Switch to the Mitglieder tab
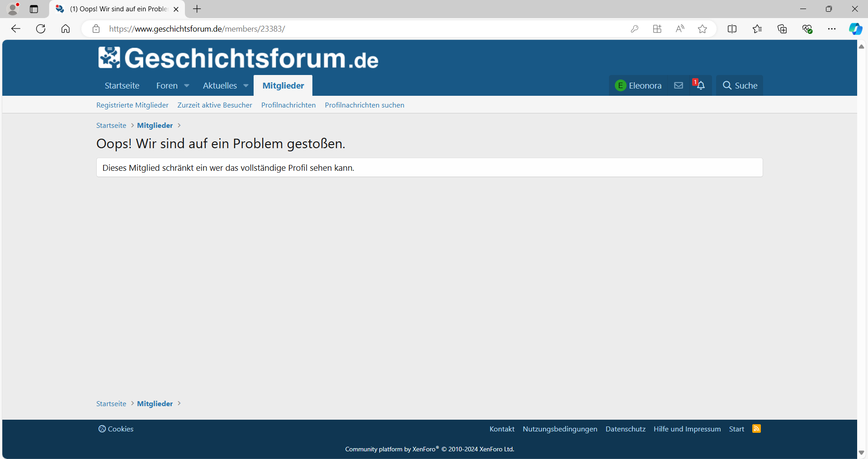The image size is (868, 459). (283, 85)
